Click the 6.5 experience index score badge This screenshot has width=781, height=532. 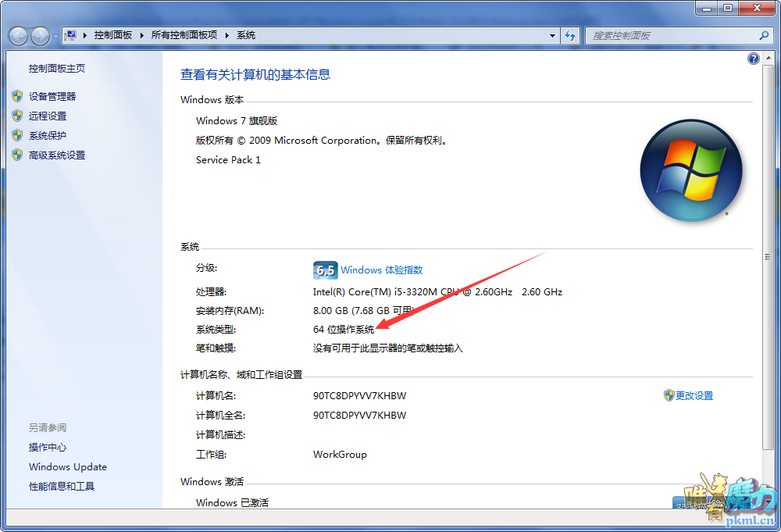[325, 270]
